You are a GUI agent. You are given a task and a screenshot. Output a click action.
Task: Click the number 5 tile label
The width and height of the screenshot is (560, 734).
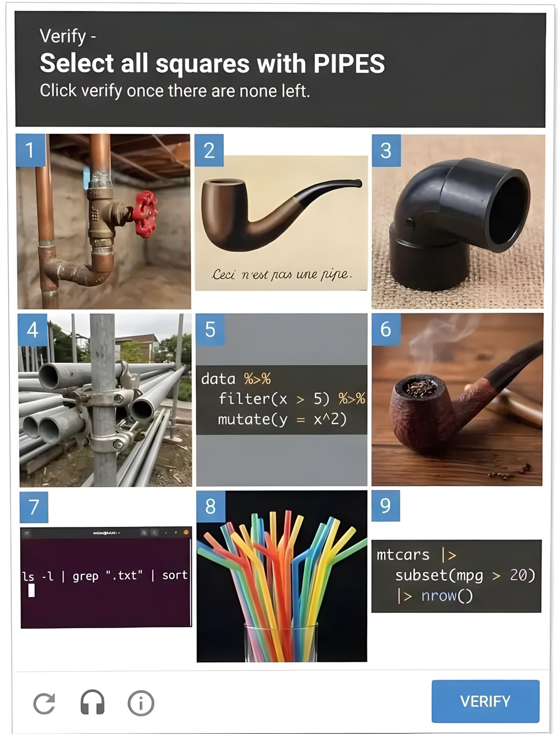tap(210, 329)
